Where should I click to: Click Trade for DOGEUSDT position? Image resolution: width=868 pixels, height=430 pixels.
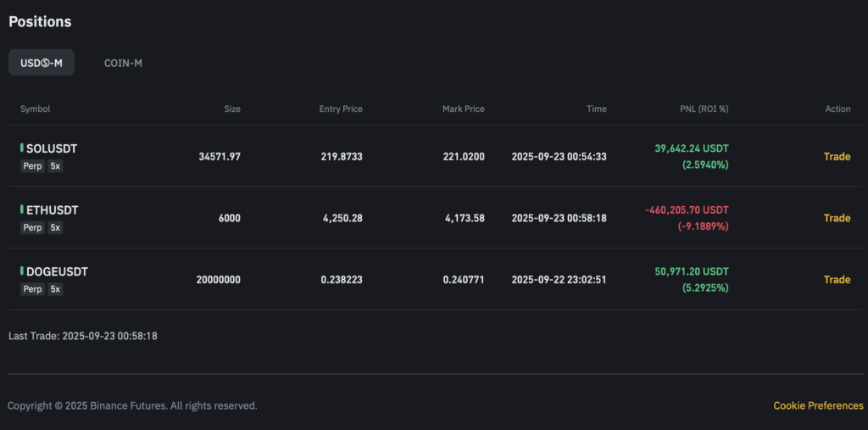pyautogui.click(x=837, y=280)
